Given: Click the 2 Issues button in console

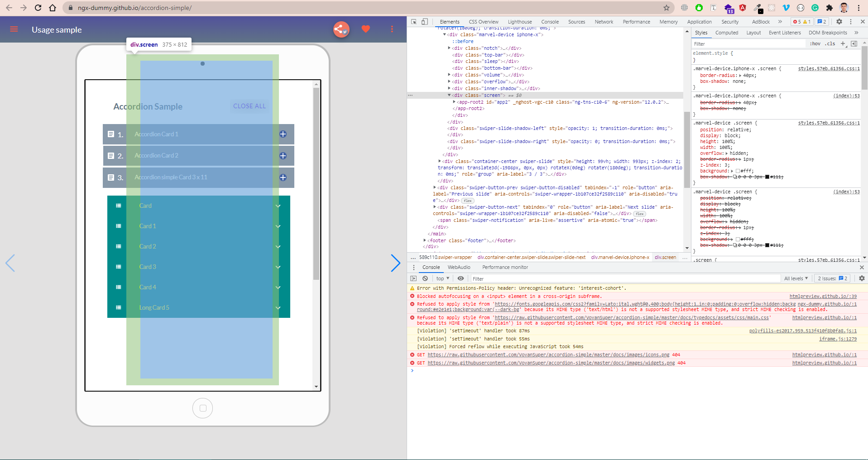Looking at the screenshot, I should point(833,278).
